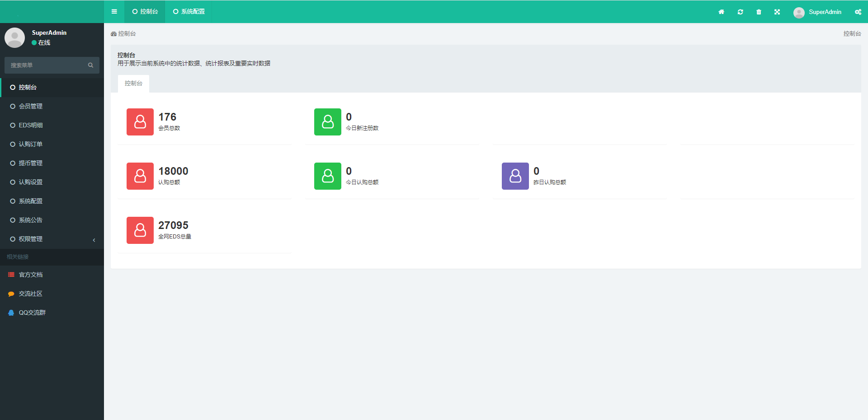
Task: Click the search magnifier icon in sidebar
Action: [90, 65]
